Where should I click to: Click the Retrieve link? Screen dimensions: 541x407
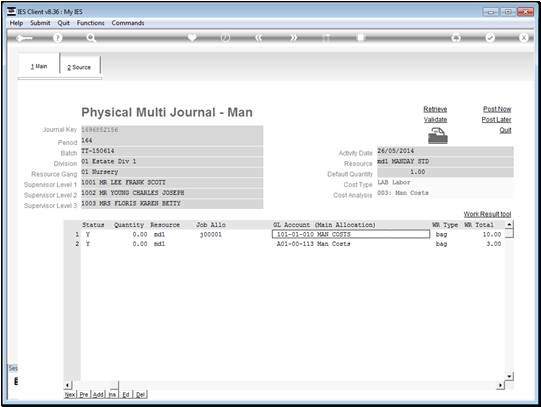pos(435,109)
